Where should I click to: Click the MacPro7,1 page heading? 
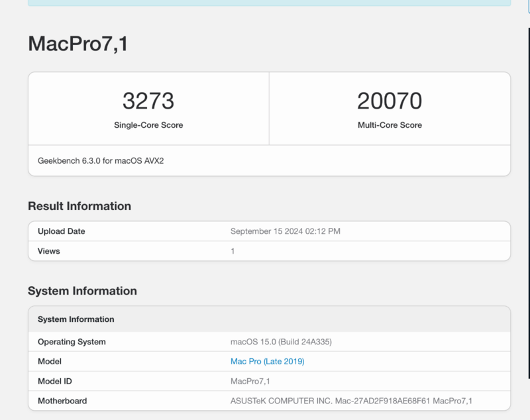(78, 43)
